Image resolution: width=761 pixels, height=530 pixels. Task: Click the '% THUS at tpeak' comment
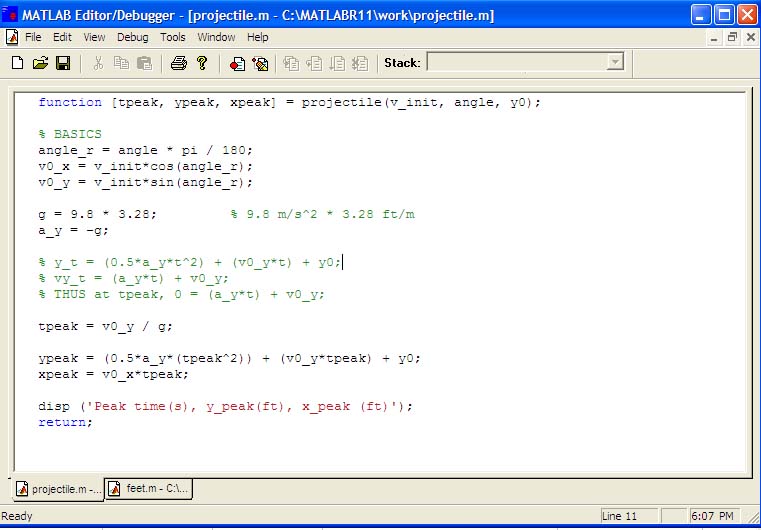click(182, 294)
